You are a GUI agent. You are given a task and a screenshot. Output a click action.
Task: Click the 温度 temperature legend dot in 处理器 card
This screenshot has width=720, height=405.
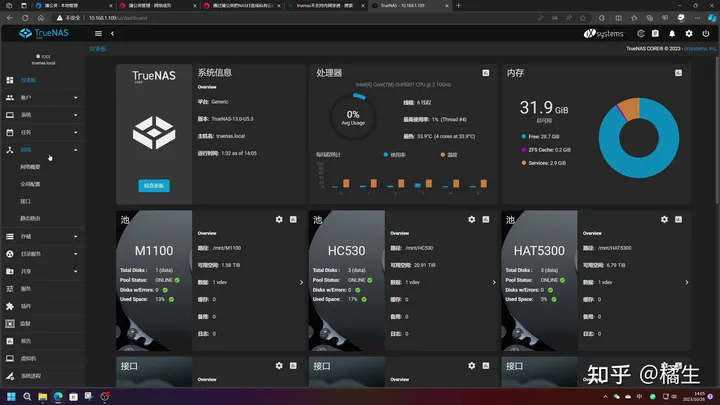tap(443, 155)
